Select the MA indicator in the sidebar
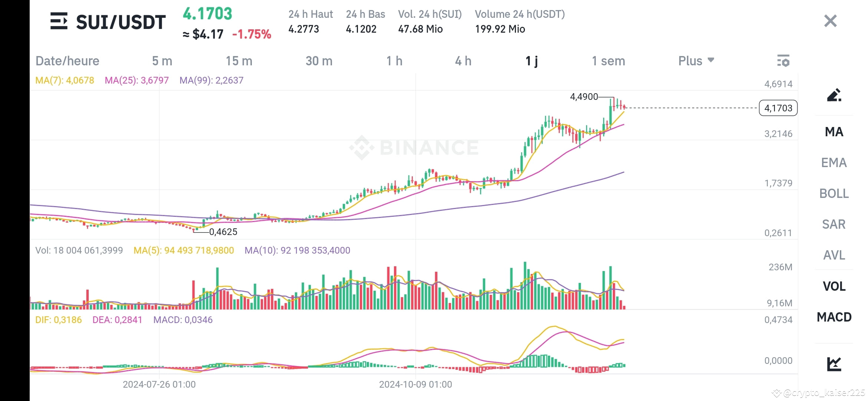The image size is (868, 401). [x=834, y=132]
